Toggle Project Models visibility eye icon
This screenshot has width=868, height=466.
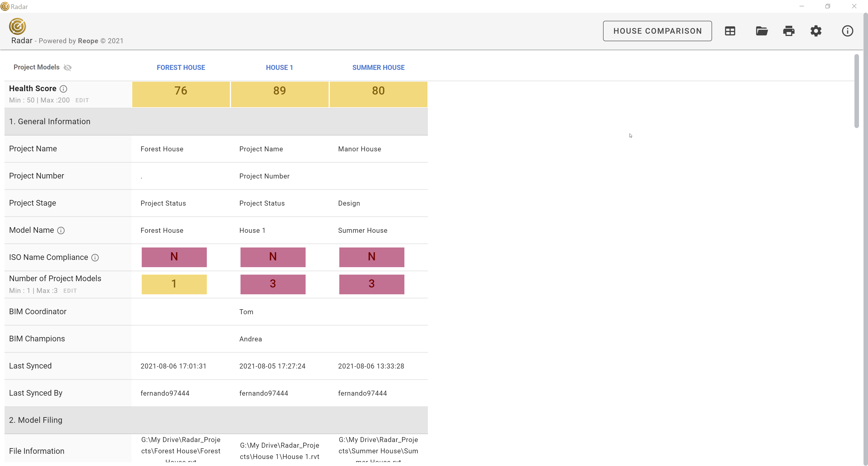(x=68, y=67)
